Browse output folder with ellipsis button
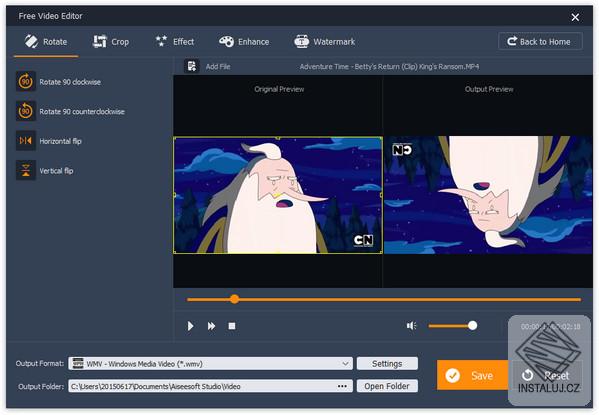The width and height of the screenshot is (599, 415). [x=342, y=386]
